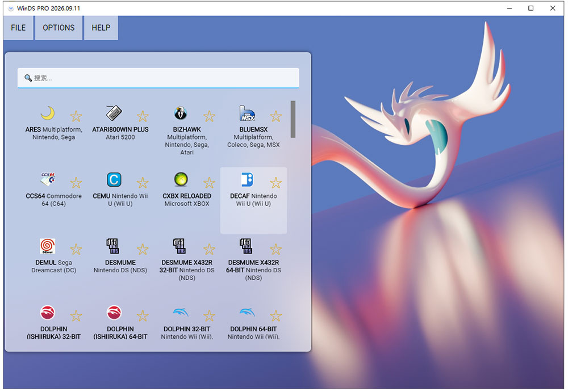Star BIZHAWK as favorite
The height and width of the screenshot is (392, 568).
[x=209, y=116]
